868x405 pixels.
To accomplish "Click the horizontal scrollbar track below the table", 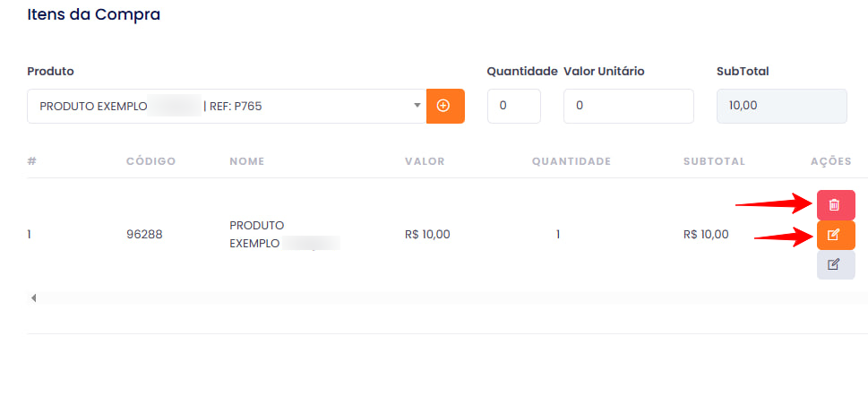I will pyautogui.click(x=447, y=298).
